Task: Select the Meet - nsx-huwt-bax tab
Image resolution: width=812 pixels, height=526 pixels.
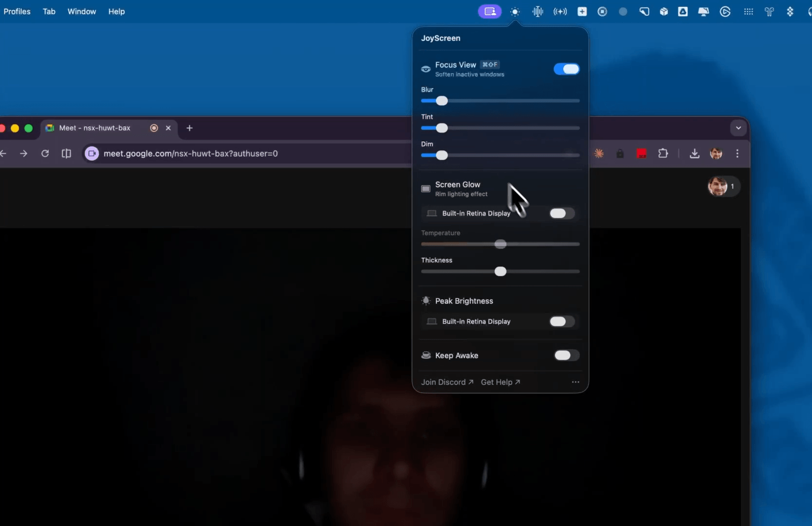Action: coord(95,128)
